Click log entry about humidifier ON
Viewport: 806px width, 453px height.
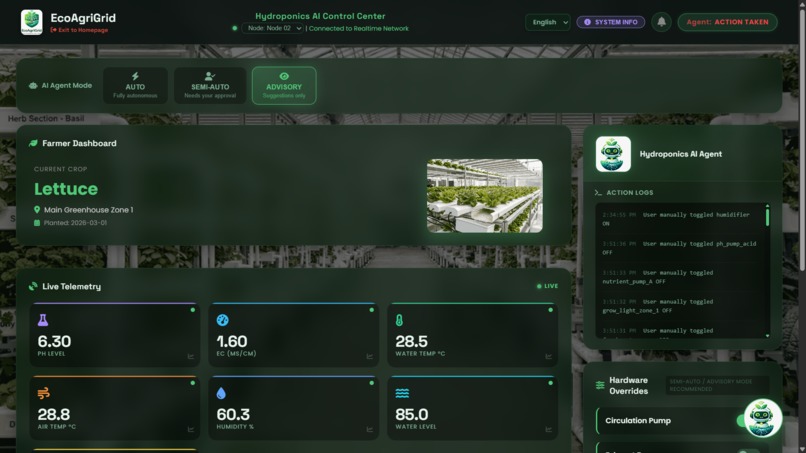[679, 219]
